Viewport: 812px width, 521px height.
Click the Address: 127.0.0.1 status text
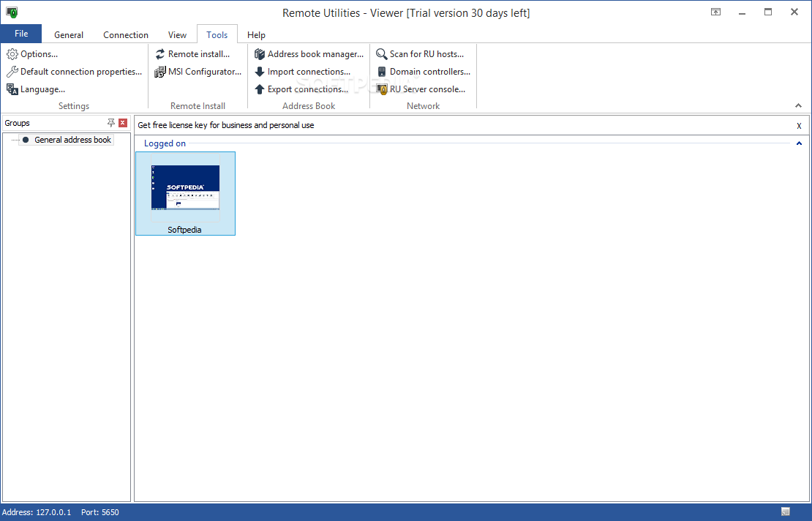click(x=37, y=512)
